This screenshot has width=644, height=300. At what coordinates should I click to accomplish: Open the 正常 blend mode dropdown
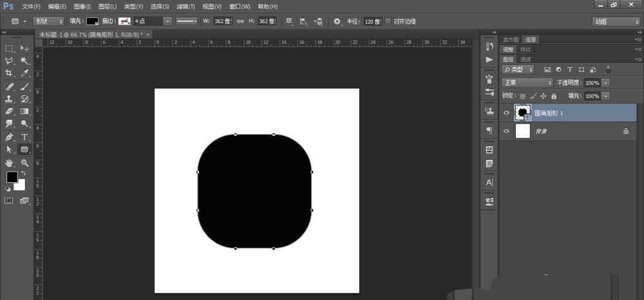(x=527, y=83)
